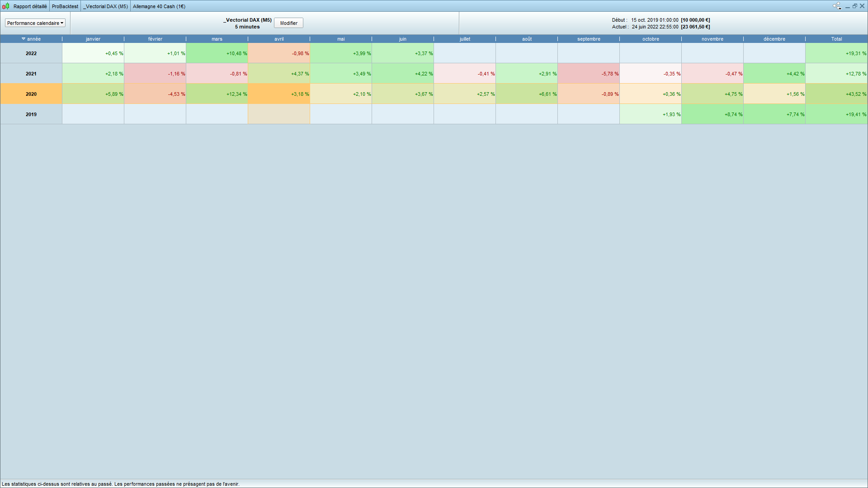Select the ProBacktest title tab
868x488 pixels.
click(x=65, y=6)
